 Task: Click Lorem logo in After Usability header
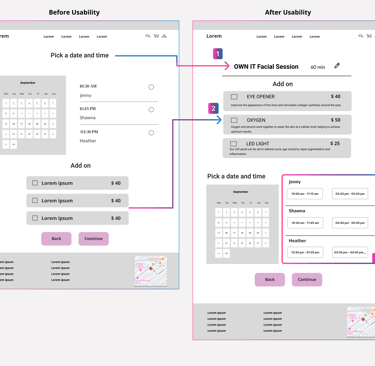click(214, 36)
